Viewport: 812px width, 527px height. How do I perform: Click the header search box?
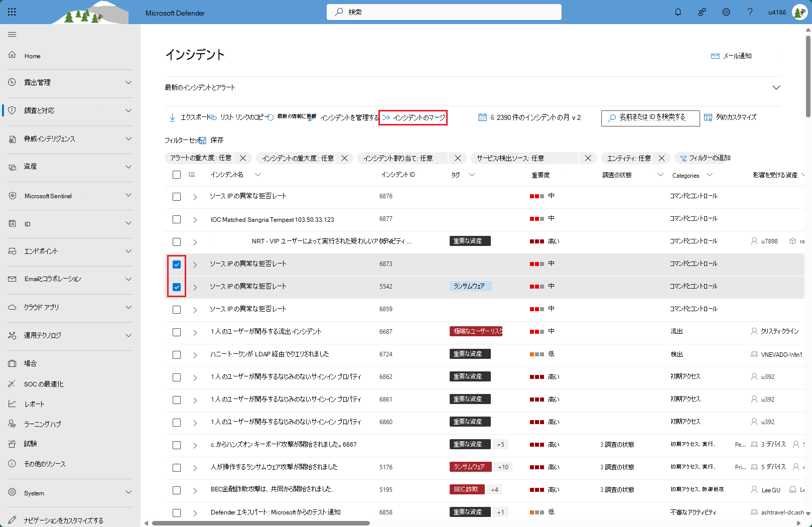tap(444, 12)
